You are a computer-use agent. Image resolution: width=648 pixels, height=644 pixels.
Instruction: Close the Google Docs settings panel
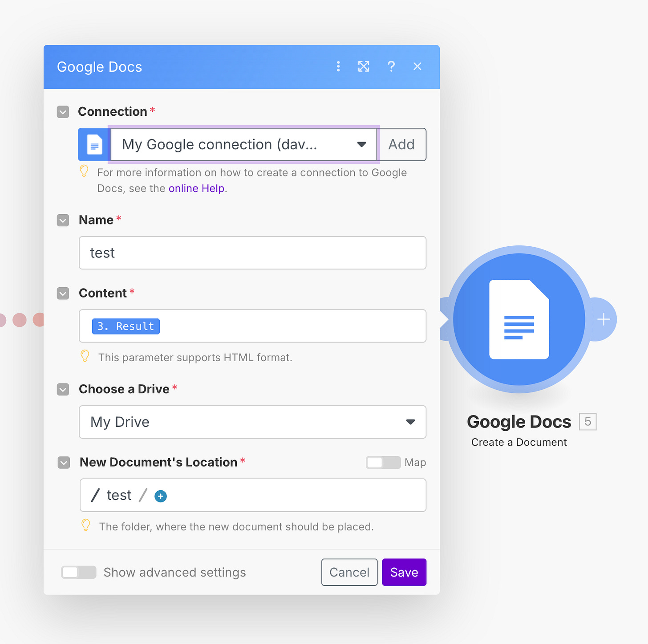[417, 66]
